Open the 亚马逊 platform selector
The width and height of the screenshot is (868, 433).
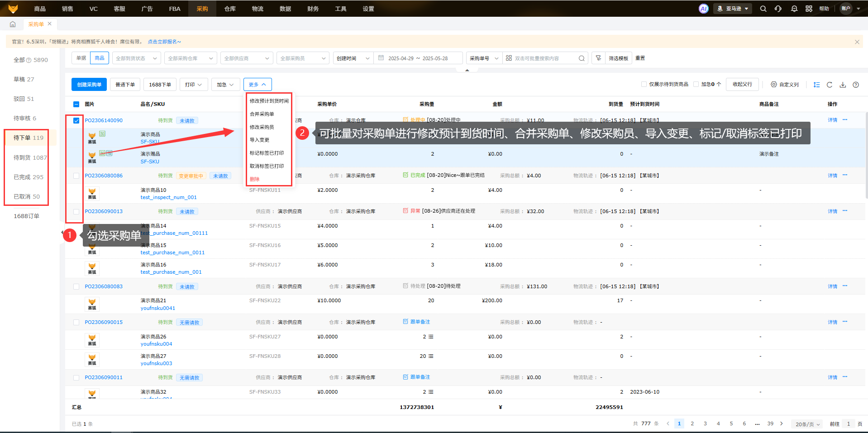click(733, 9)
